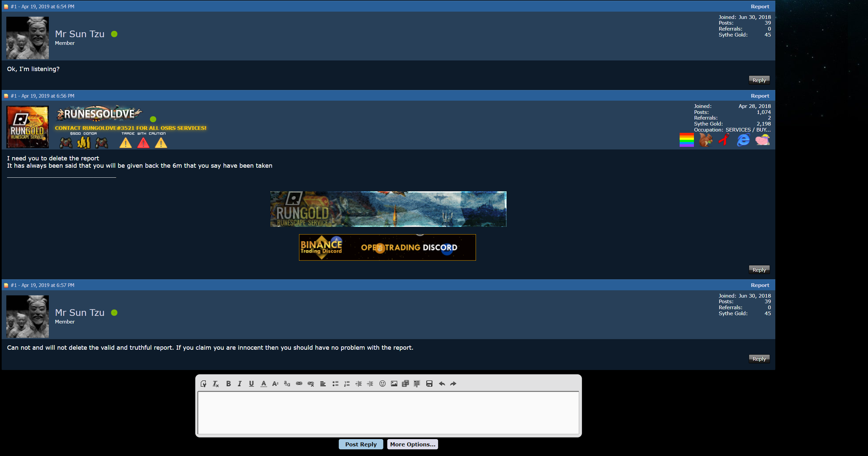Image resolution: width=868 pixels, height=456 pixels.
Task: Click the Post Reply button
Action: coord(360,444)
